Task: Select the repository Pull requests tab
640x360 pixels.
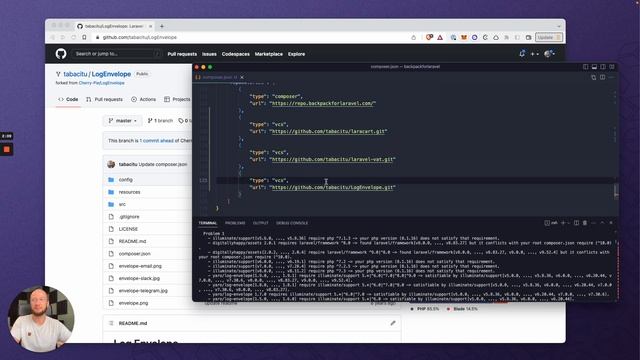Action: pos(104,99)
